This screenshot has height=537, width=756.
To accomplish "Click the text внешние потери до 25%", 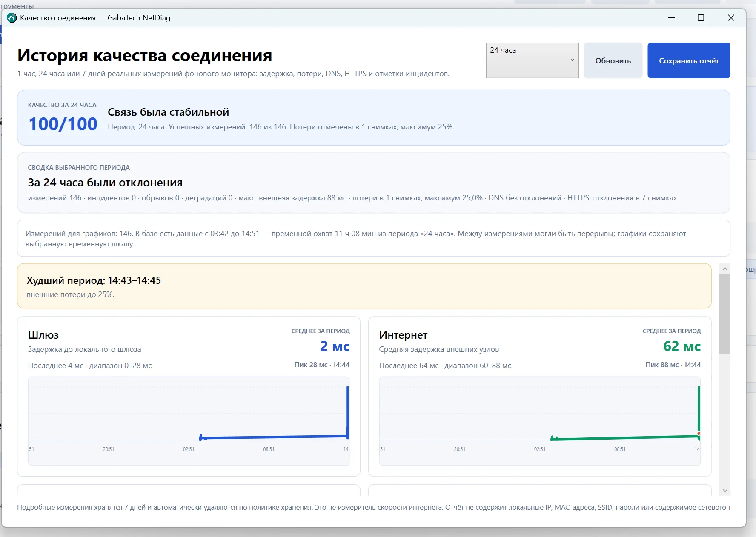I will 71,294.
